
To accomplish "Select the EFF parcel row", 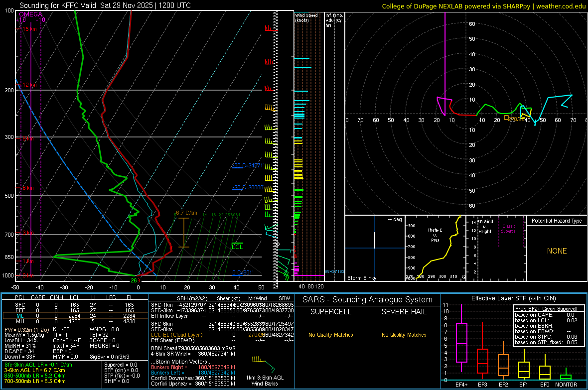I will [75, 310].
